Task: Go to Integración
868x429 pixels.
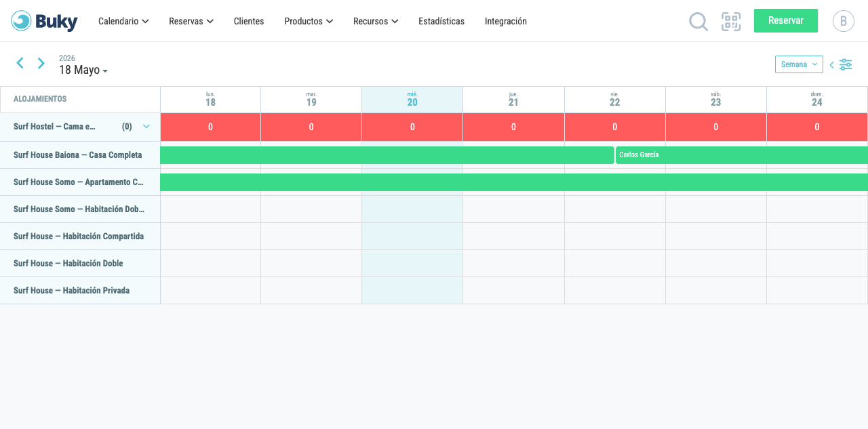Action: coord(506,21)
